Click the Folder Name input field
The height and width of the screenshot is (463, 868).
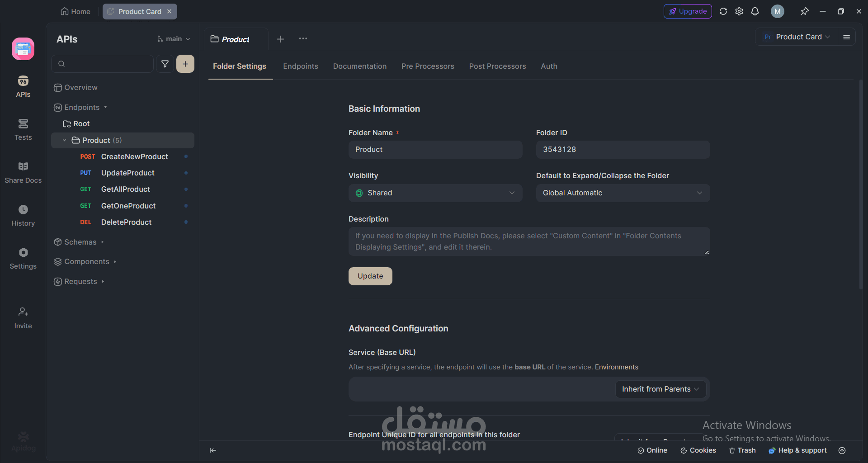click(x=435, y=150)
